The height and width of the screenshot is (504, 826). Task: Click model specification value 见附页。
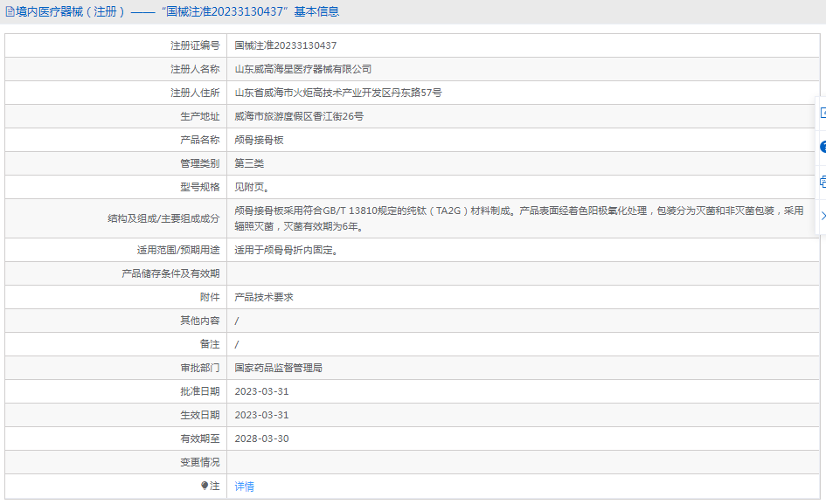pyautogui.click(x=252, y=187)
